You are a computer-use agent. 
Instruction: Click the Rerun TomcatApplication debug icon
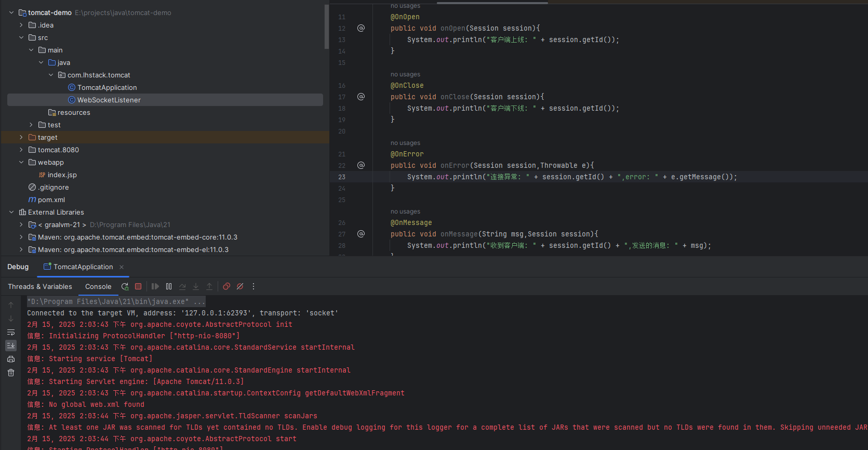click(125, 286)
